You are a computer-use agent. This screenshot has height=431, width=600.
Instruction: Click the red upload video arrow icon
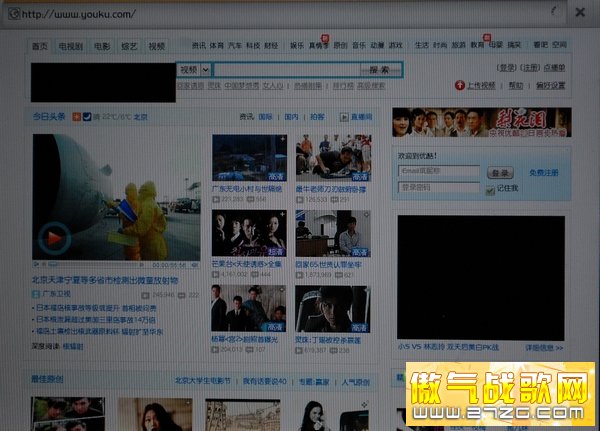[460, 85]
